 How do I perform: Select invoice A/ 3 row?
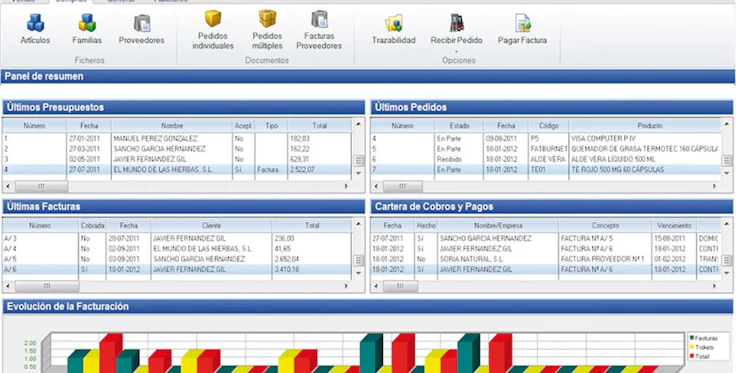(x=177, y=238)
